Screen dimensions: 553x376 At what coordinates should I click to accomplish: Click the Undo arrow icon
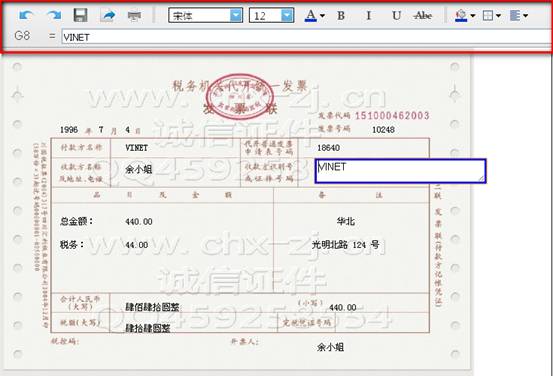26,15
